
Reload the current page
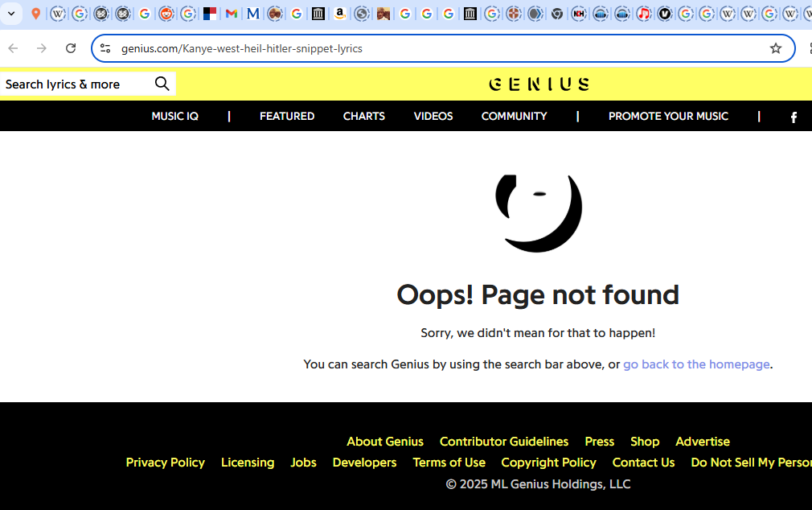tap(71, 48)
